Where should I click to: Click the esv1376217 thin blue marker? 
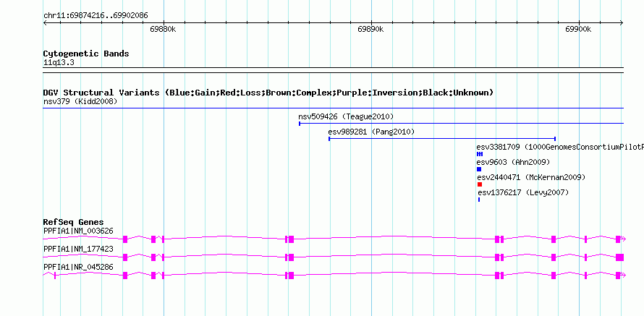coord(479,200)
